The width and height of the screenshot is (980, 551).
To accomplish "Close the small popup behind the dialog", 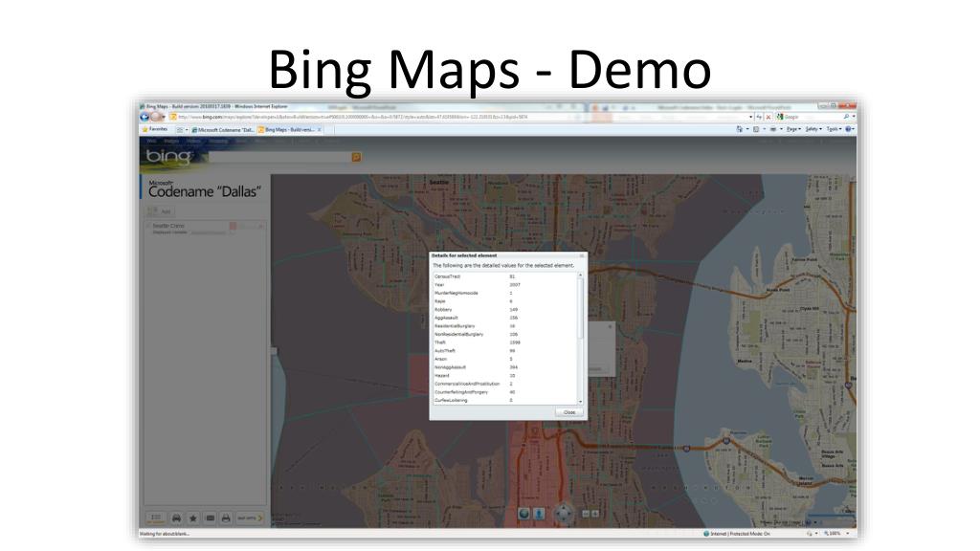I will (x=610, y=327).
